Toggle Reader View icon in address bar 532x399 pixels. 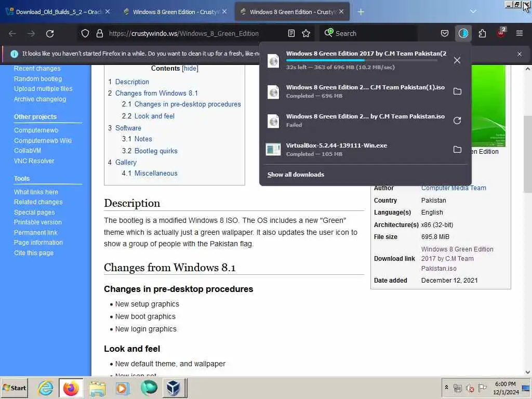(291, 33)
